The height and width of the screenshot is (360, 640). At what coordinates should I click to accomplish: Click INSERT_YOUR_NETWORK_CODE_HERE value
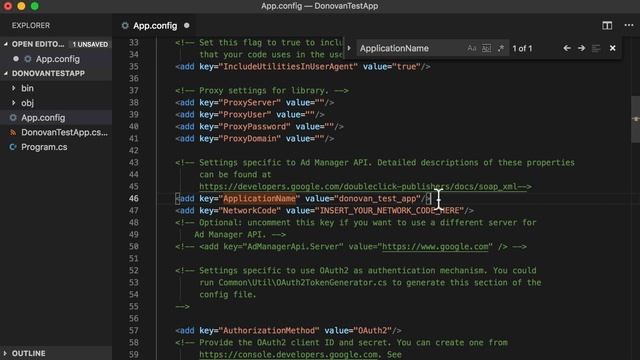click(x=390, y=211)
